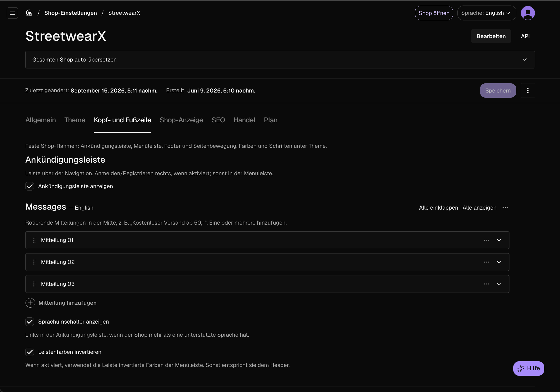Toggle the Sprachumschalter anzeigen checkbox
The image size is (560, 392).
(x=30, y=322)
